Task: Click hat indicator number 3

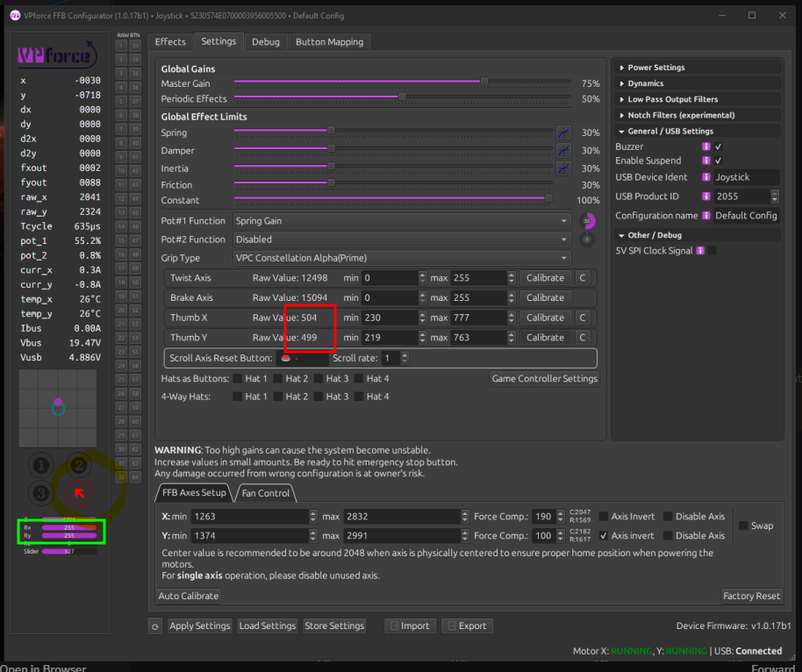Action: tap(41, 493)
